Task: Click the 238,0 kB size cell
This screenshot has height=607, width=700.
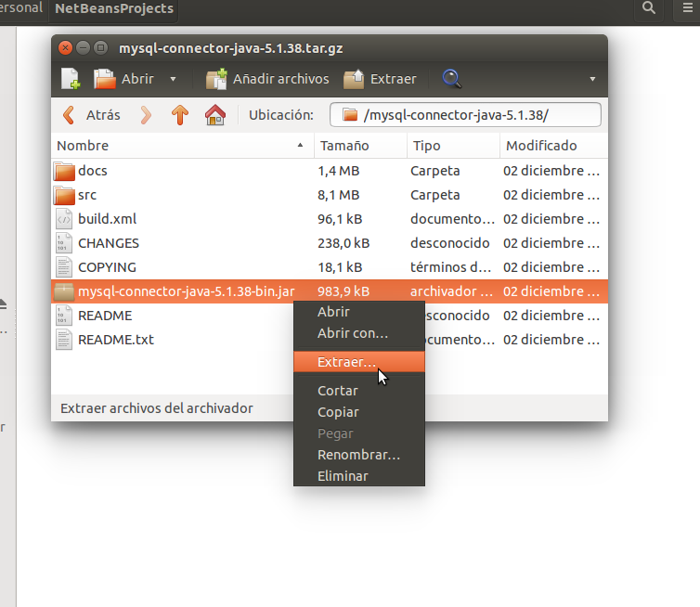Action: (x=344, y=243)
